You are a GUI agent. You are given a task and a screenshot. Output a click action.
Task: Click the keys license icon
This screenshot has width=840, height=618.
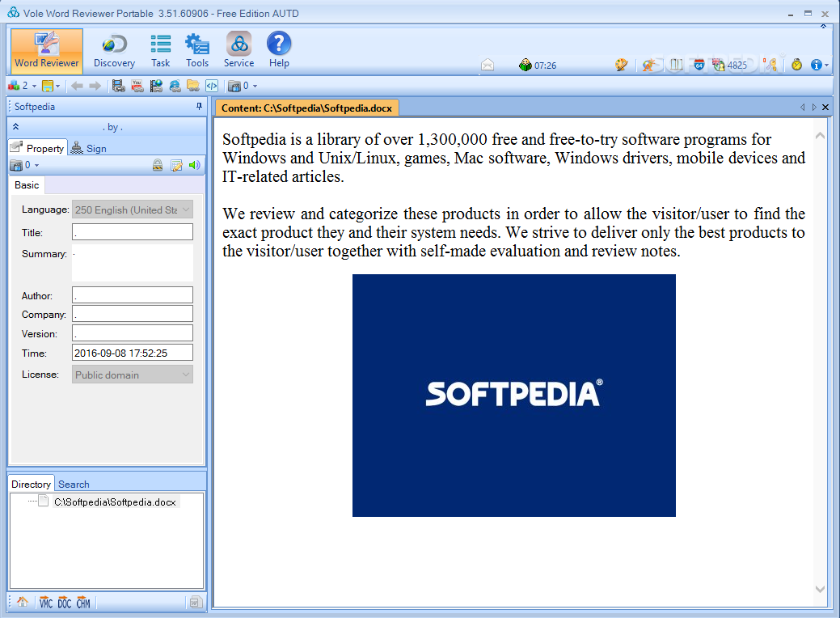(770, 65)
